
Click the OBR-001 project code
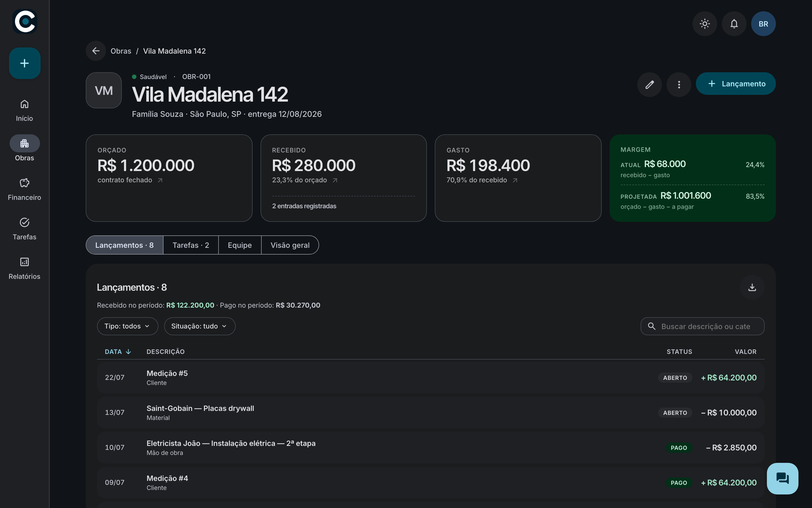click(x=196, y=76)
